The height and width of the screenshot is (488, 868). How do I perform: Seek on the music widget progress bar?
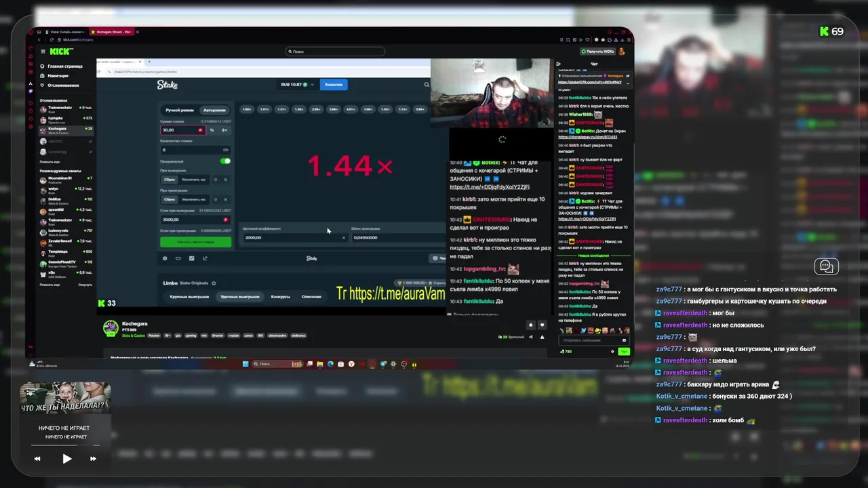pyautogui.click(x=65, y=445)
